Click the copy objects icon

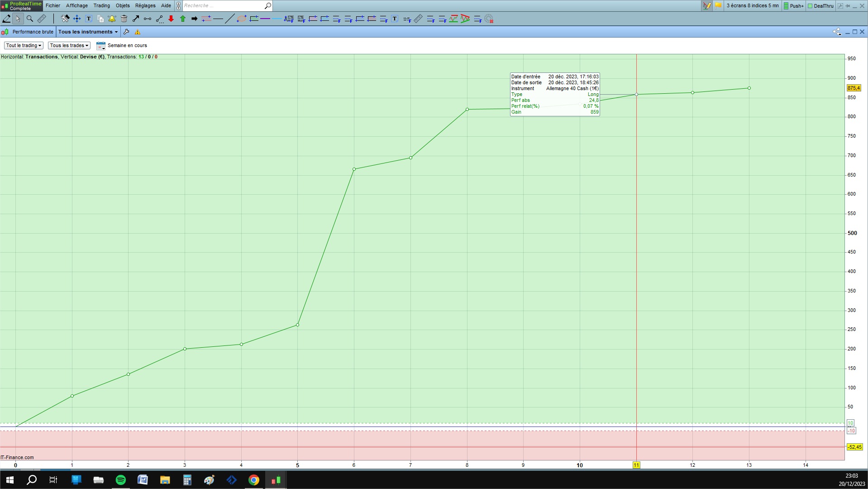tap(100, 19)
